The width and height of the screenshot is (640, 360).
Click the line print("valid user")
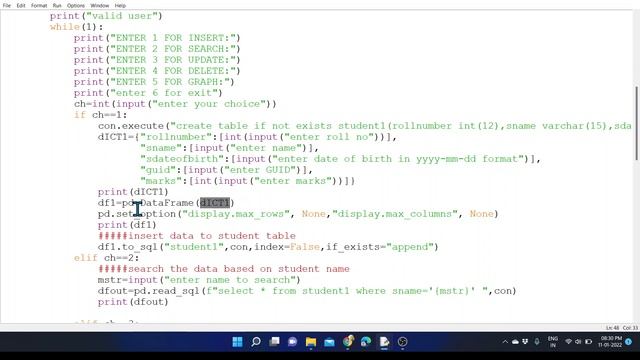click(x=106, y=16)
